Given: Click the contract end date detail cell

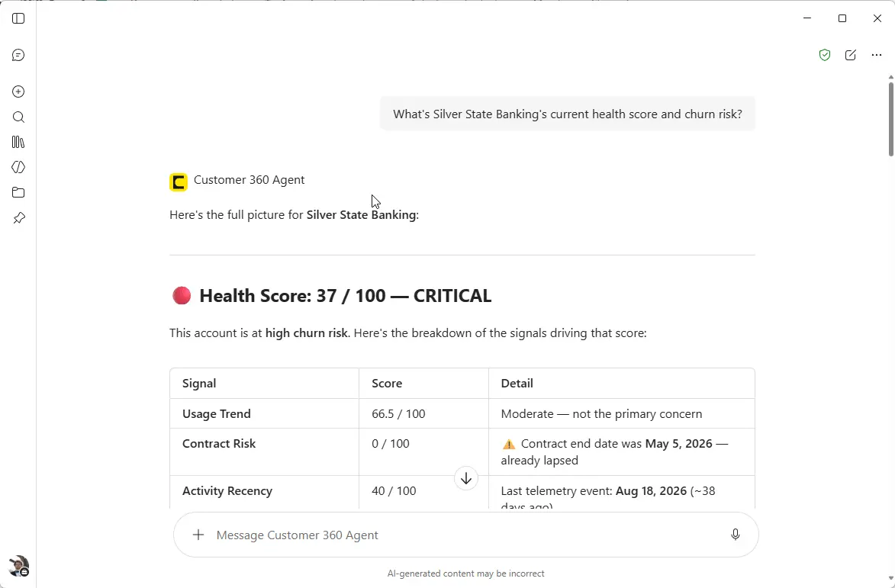Looking at the screenshot, I should (x=622, y=451).
